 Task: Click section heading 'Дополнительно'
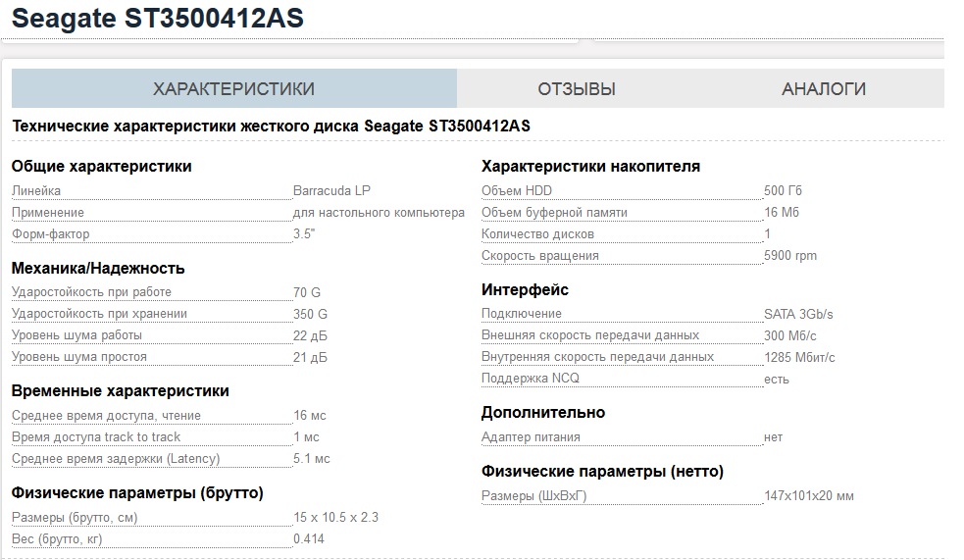pos(543,413)
